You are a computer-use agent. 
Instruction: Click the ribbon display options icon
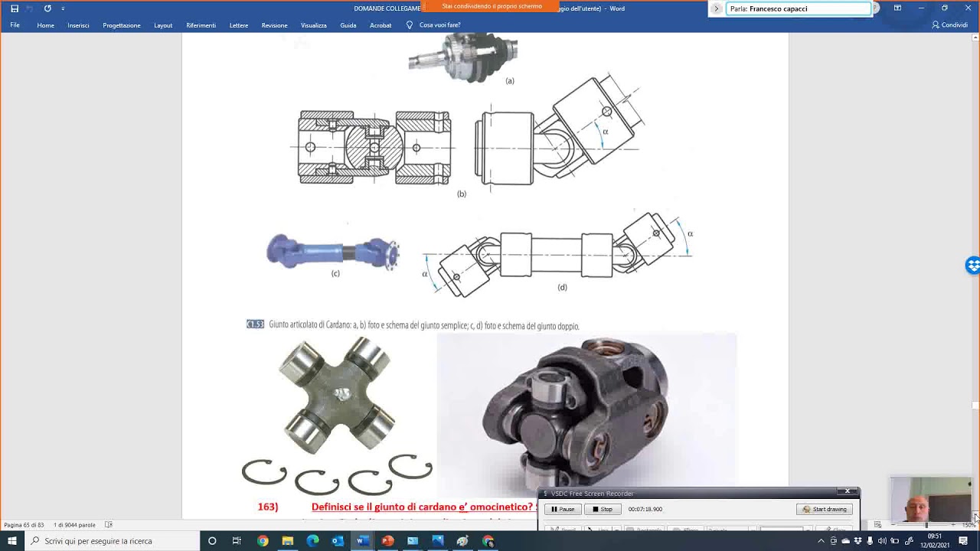pyautogui.click(x=897, y=8)
